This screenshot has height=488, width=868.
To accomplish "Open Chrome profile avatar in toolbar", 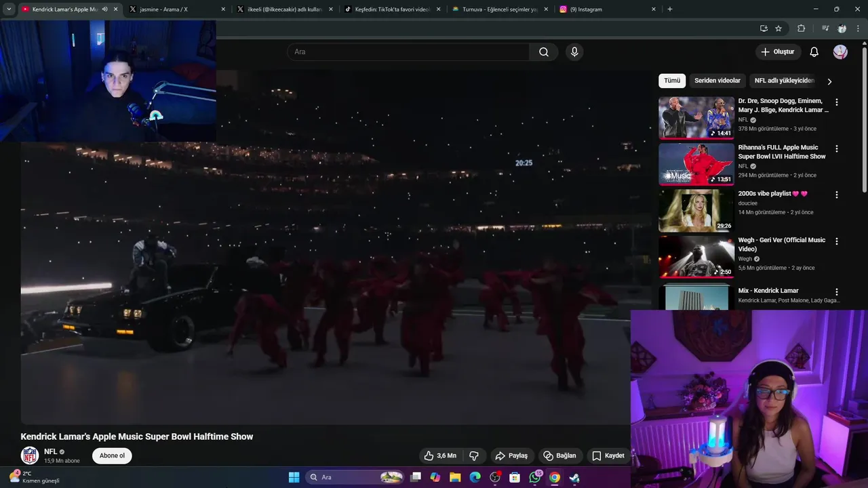I will pyautogui.click(x=842, y=28).
